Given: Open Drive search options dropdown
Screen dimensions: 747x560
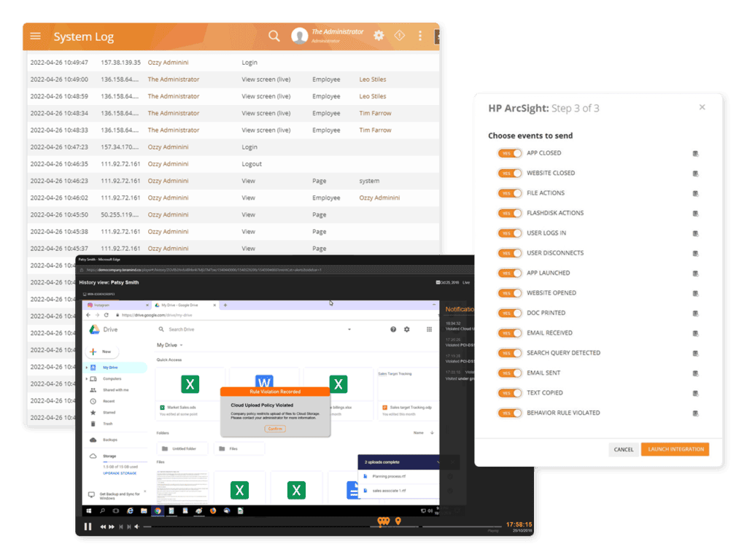Looking at the screenshot, I should 349,330.
